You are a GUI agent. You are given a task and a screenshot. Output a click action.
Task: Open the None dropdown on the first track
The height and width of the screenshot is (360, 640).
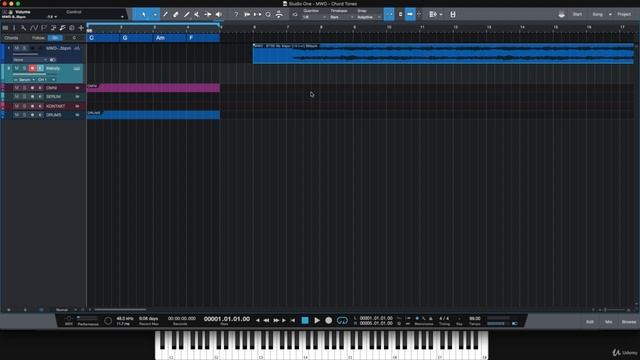coord(30,60)
